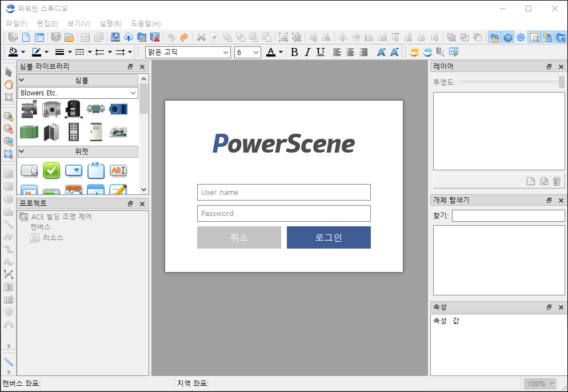The height and width of the screenshot is (392, 568).
Task: Toggle bold text formatting
Action: click(x=294, y=52)
